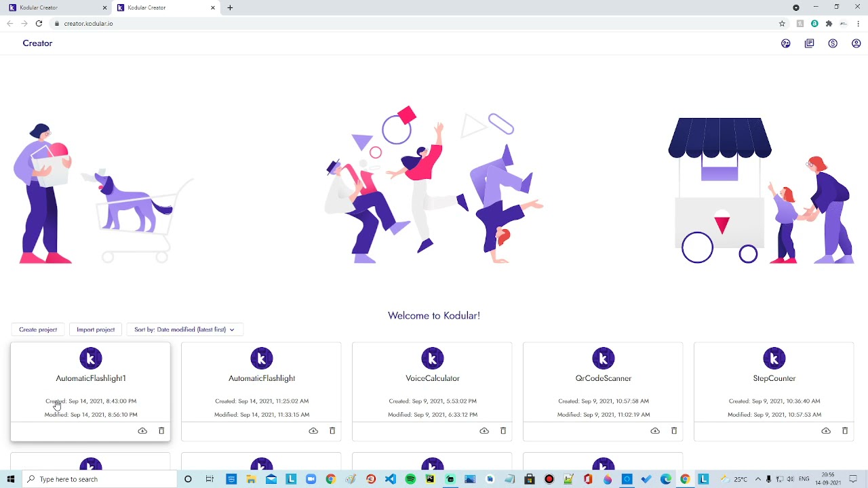Click the dollar monetization icon in header

point(833,43)
